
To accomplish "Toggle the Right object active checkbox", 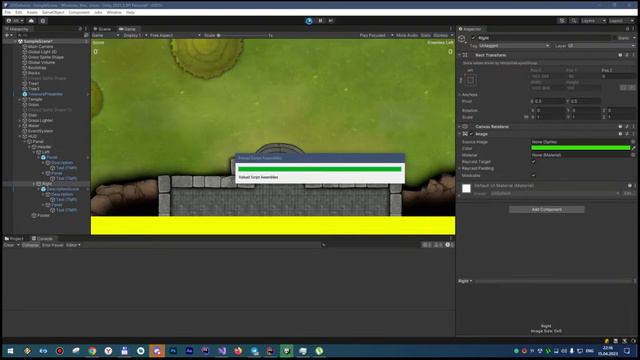I will click(473, 38).
